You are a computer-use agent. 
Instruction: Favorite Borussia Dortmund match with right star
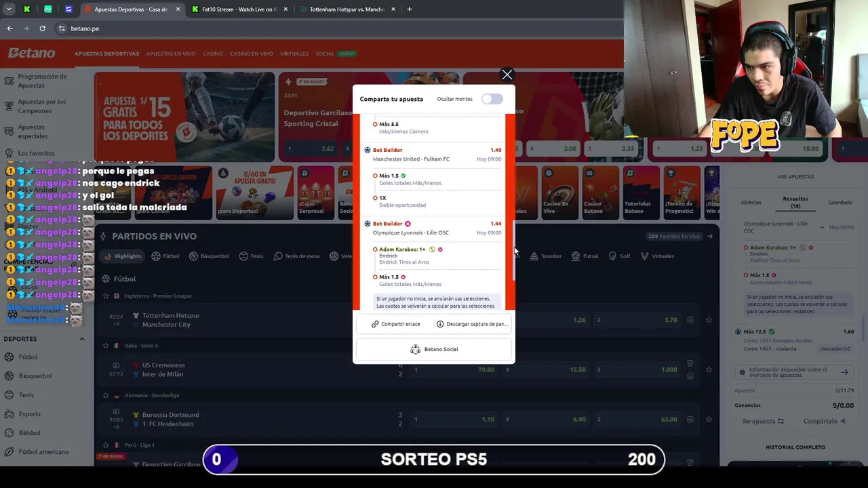[709, 420]
